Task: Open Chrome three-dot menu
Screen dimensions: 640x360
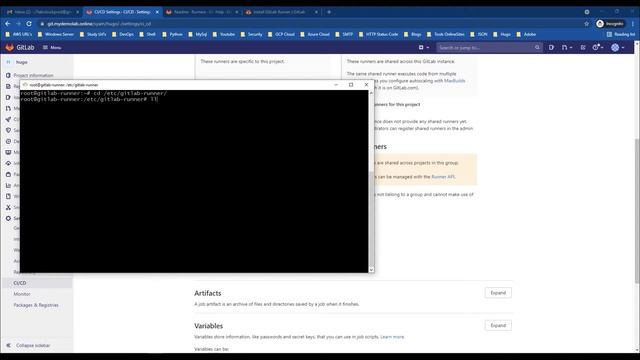Action: (633, 24)
